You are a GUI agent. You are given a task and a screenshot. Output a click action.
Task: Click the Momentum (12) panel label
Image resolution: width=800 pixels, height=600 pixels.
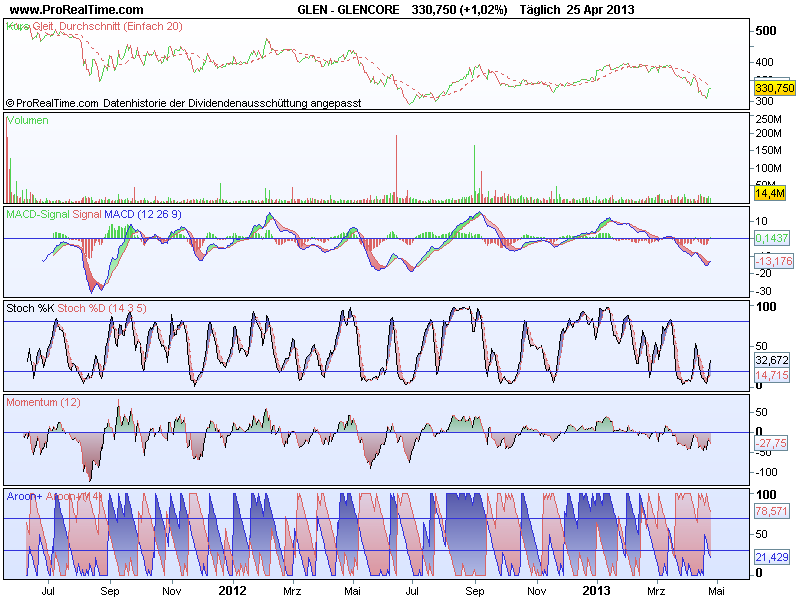point(43,402)
